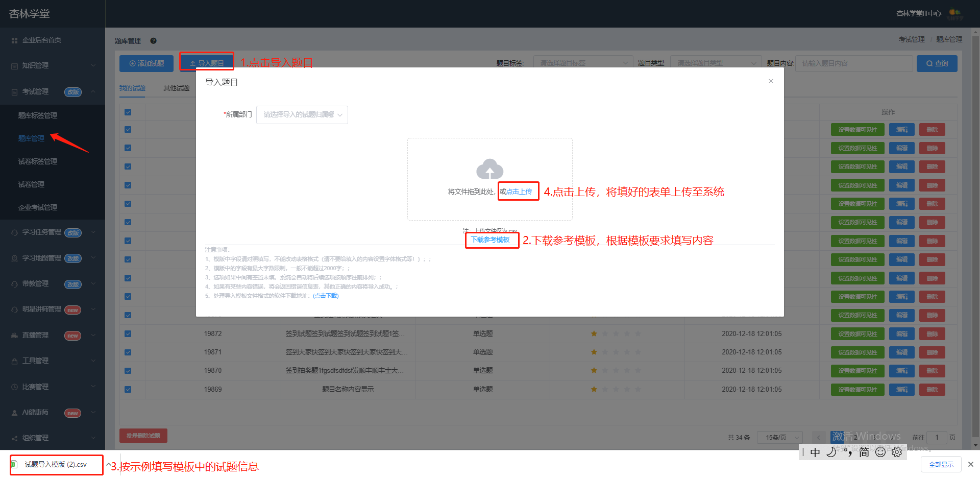The image size is (980, 477).
Task: Click the 下载参考模板 link
Action: [x=491, y=240]
